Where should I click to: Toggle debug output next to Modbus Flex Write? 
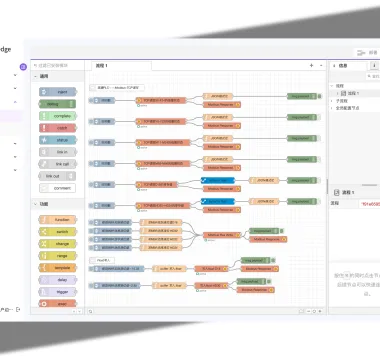pyautogui.click(x=282, y=231)
